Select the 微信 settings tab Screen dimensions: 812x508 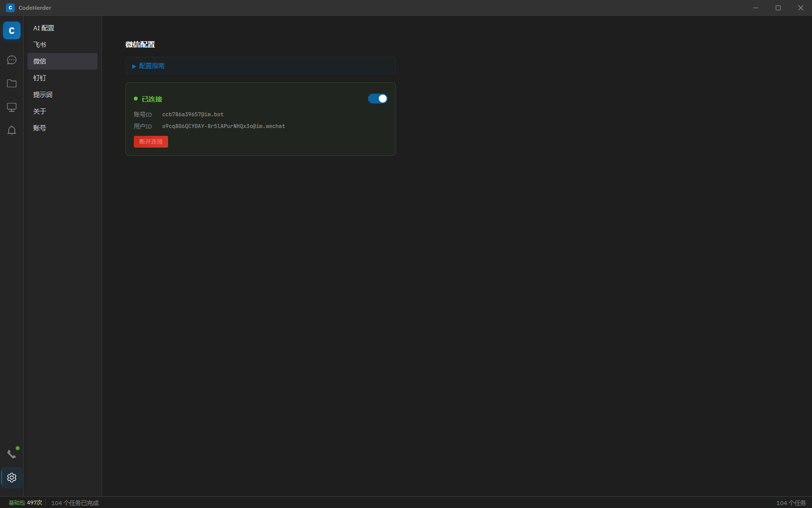click(62, 61)
